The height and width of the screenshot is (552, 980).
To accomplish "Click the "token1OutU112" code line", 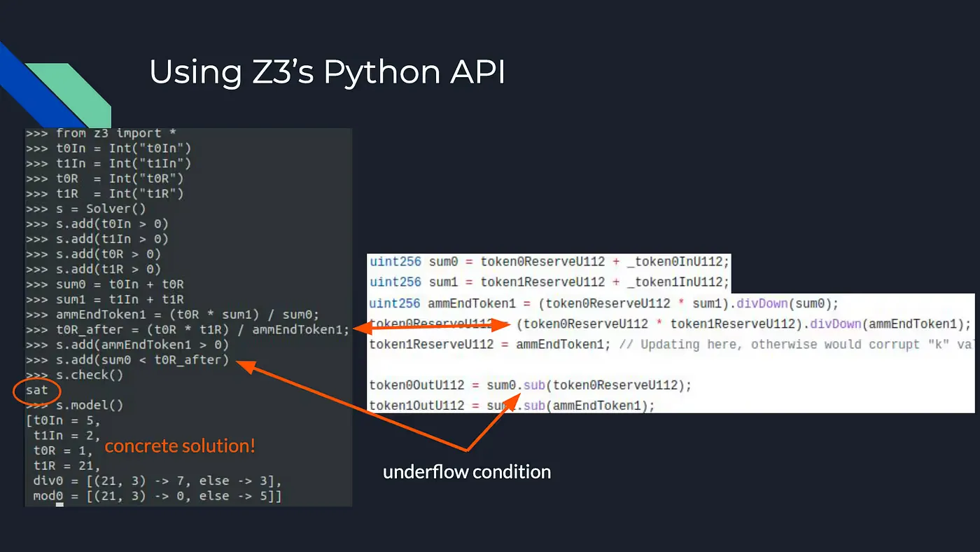I will point(512,406).
